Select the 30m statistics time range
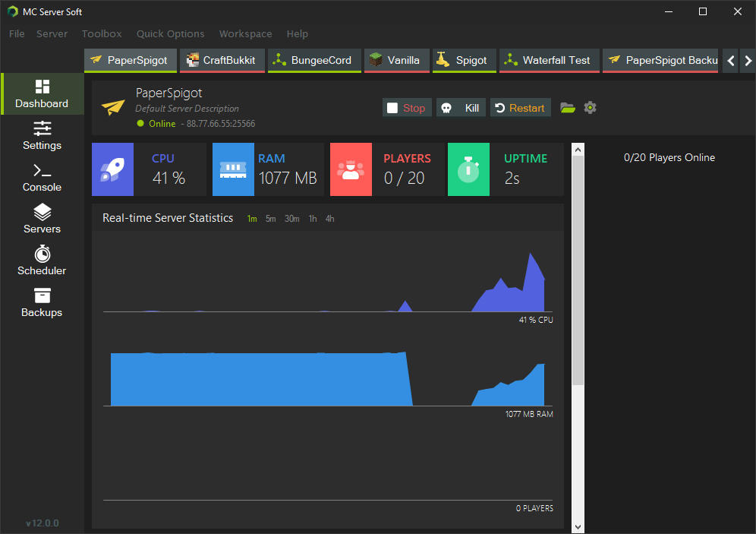This screenshot has height=534, width=756. [292, 219]
